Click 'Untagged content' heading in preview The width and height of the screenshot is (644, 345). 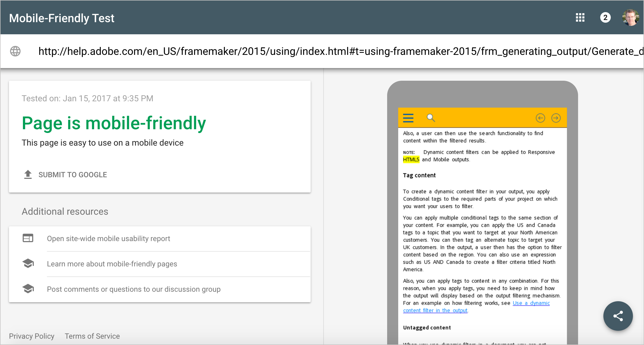[x=427, y=328]
